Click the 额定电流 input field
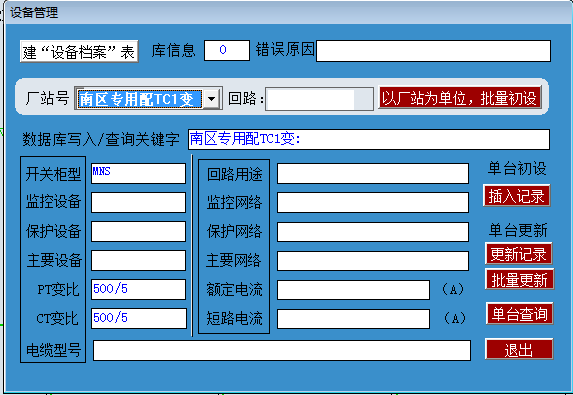573x395 pixels. (x=353, y=290)
